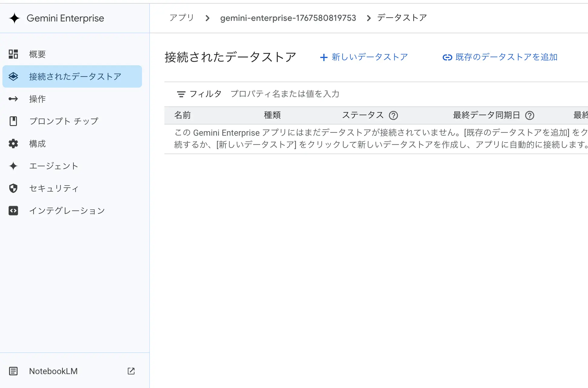Click the 接続されたデータストア page heading
Viewport: 588px width, 388px height.
(x=231, y=57)
